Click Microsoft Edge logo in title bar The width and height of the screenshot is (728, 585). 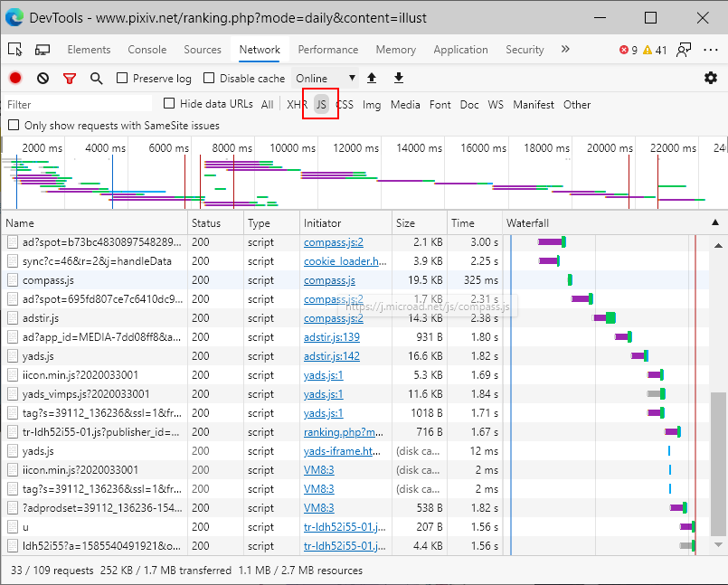click(14, 18)
